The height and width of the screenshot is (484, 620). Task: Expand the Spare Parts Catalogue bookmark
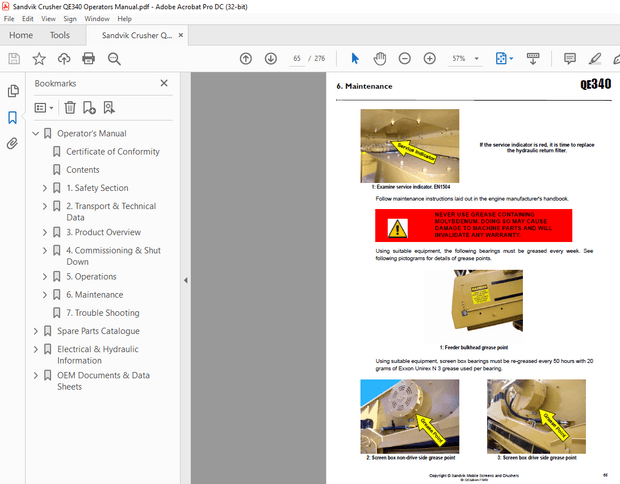(x=36, y=331)
